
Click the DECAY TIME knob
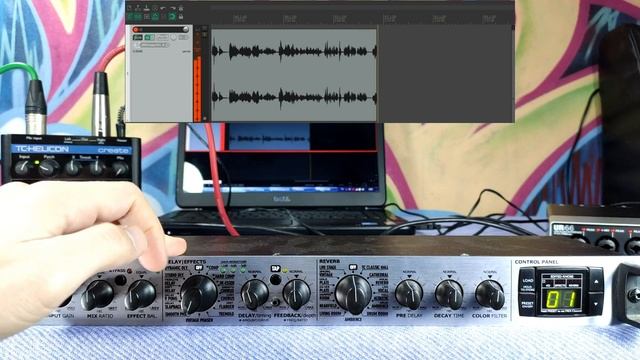tap(449, 294)
